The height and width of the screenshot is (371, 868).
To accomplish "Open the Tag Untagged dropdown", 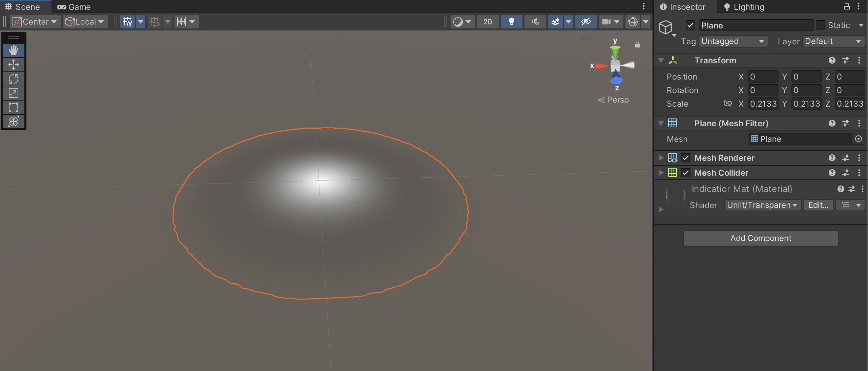I will (x=733, y=41).
